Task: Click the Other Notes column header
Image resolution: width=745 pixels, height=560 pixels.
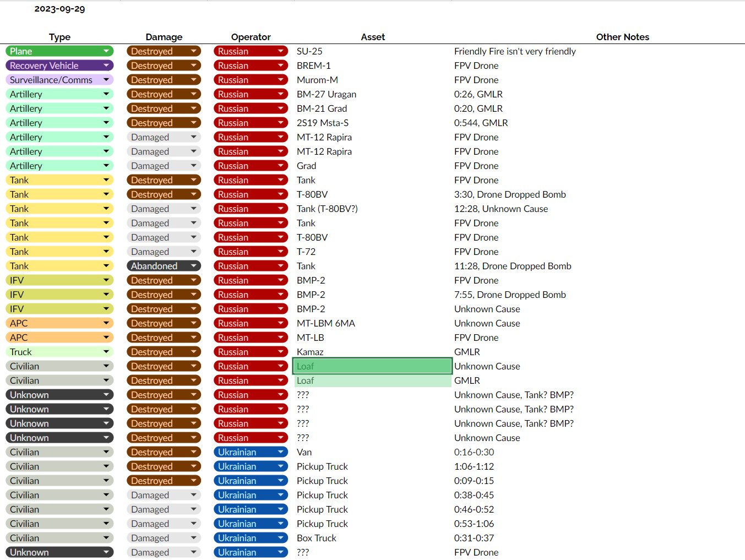Action: [622, 37]
